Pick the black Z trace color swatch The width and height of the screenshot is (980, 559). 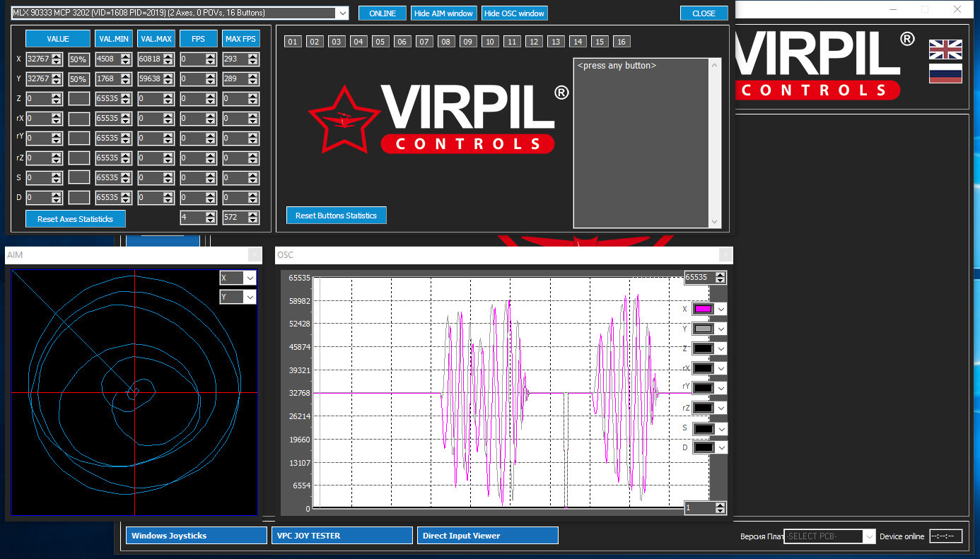703,348
